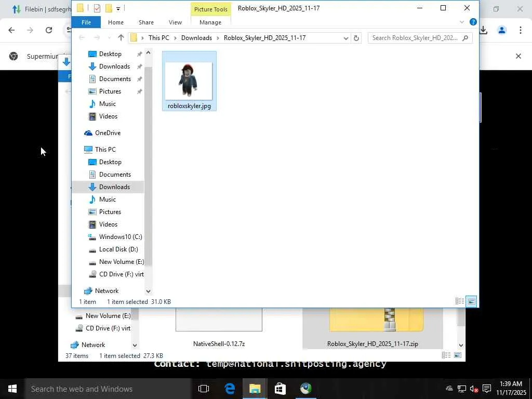Viewport: 532px width, 399px height.
Task: Open pinned Documents in Quick access
Action: pos(115,79)
